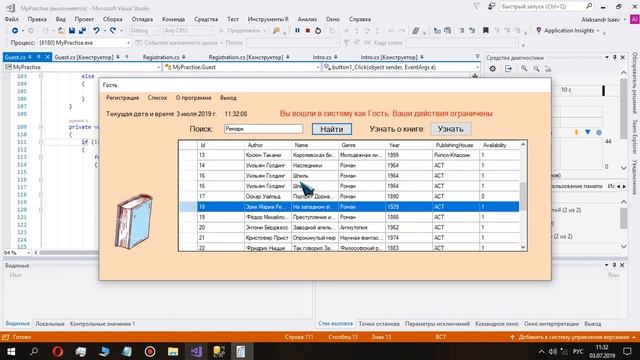Click the taskbar search magnifier
This screenshot has height=360, width=640.
click(x=34, y=351)
